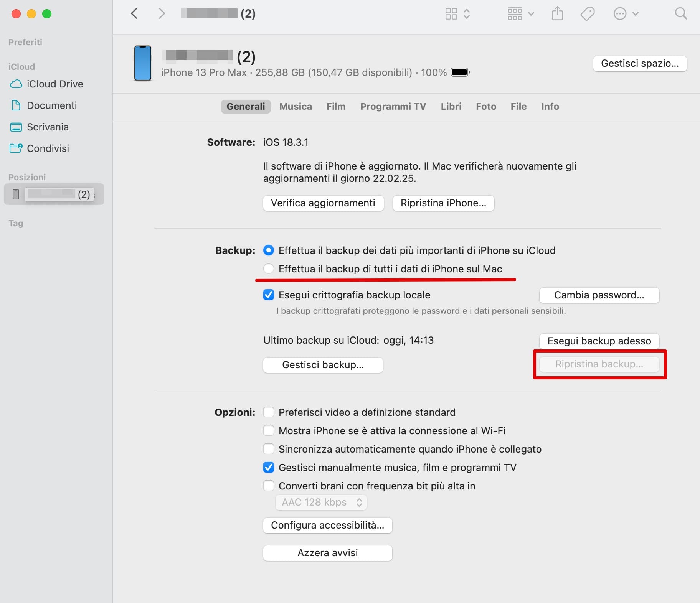This screenshot has height=603, width=700.
Task: Click Gestisci backup button
Action: (323, 365)
